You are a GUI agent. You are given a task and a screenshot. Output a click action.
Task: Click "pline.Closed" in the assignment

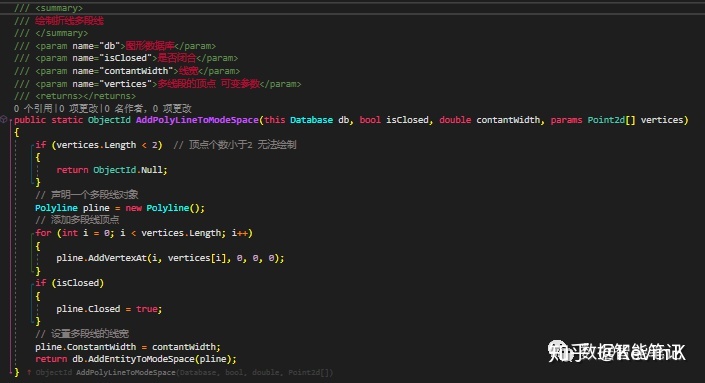tap(88, 309)
